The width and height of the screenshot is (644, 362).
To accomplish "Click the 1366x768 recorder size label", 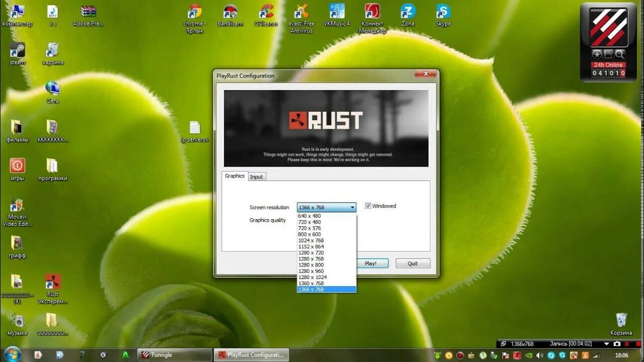I will pos(522,344).
